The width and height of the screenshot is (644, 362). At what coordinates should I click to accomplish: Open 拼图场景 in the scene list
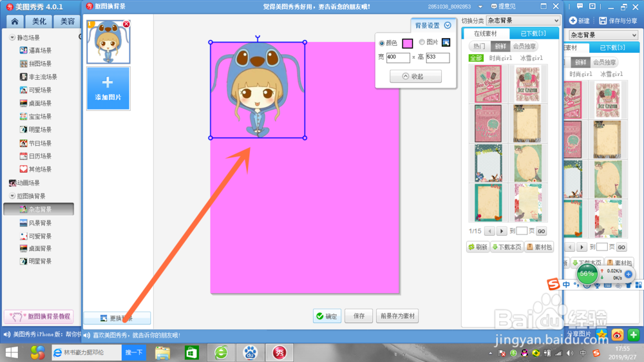(x=35, y=64)
